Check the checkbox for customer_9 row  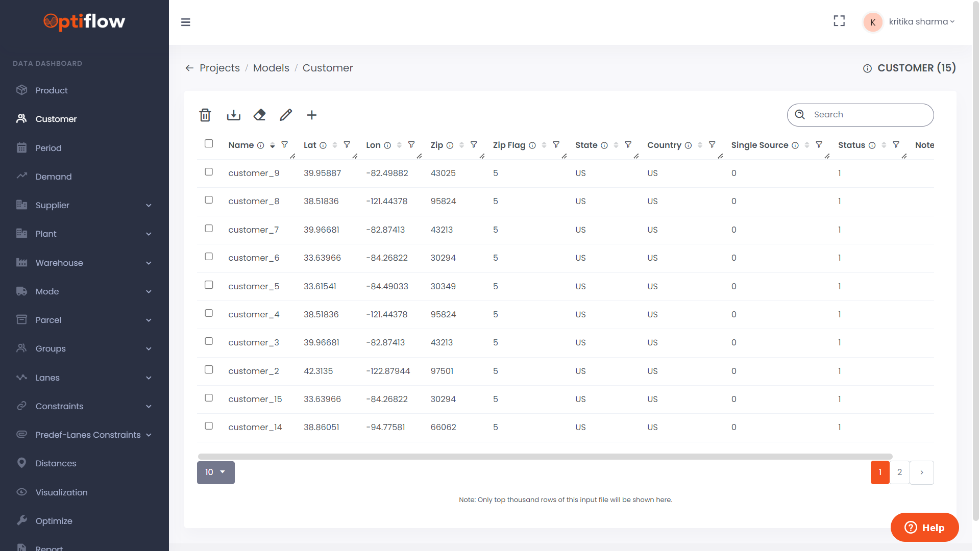pos(209,172)
